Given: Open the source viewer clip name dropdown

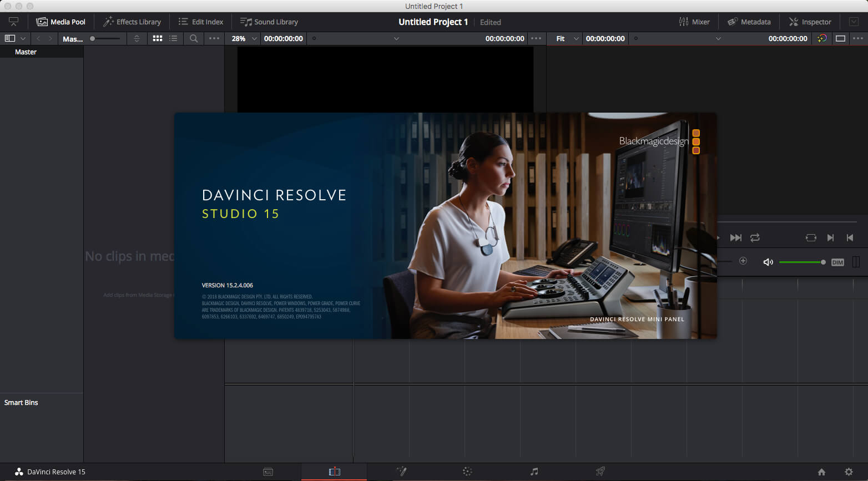Looking at the screenshot, I should (396, 39).
